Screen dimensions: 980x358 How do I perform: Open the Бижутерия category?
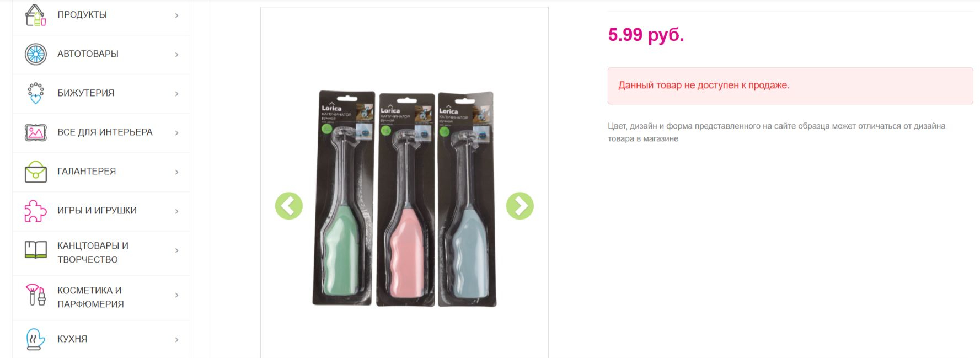[x=85, y=93]
